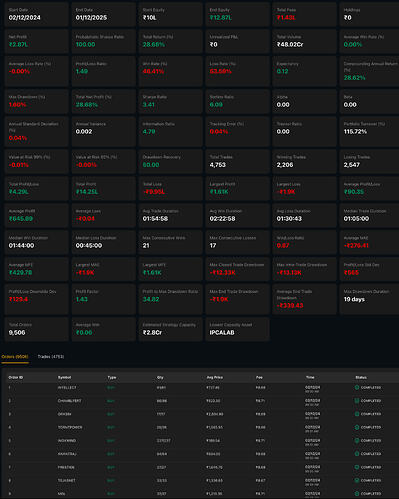This screenshot has height=499, width=399.
Task: Select the TEJASNET symbol cell
Action: (x=66, y=480)
